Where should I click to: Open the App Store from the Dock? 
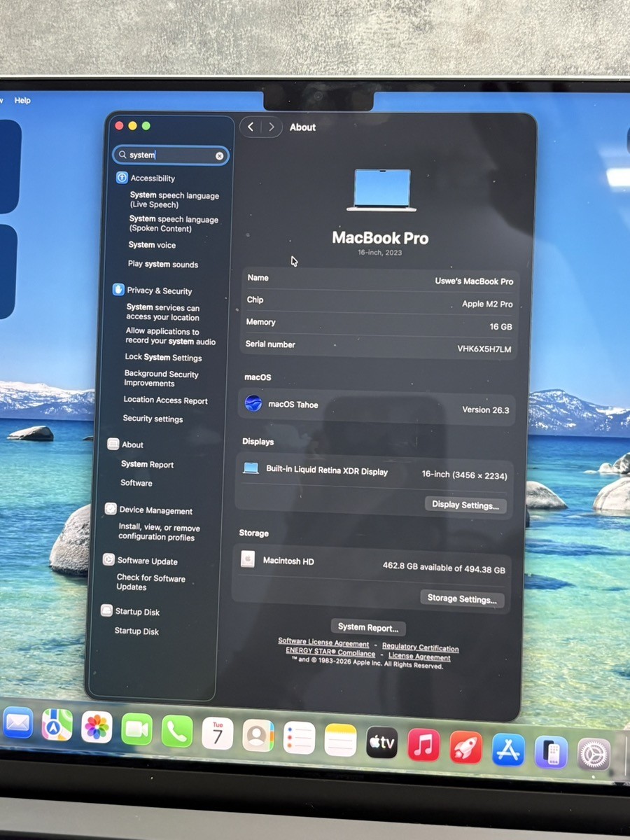click(508, 750)
